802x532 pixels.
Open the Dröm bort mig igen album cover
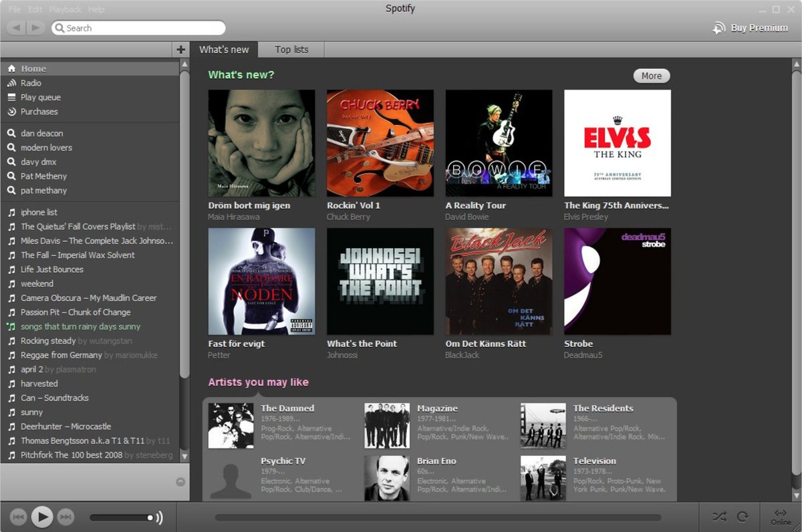(261, 143)
